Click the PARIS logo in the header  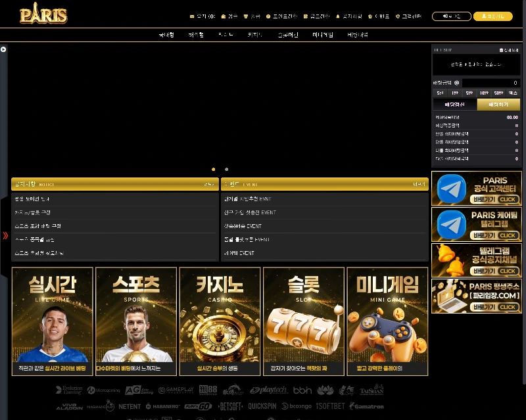click(x=43, y=14)
